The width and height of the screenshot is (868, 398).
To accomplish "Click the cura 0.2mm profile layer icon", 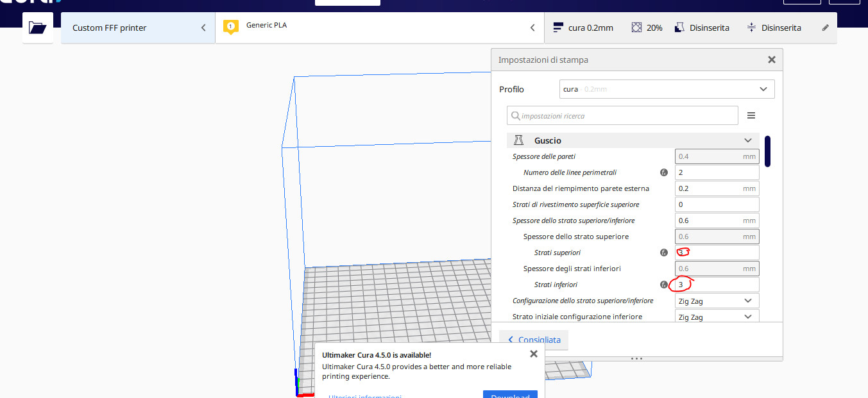I will tap(557, 28).
